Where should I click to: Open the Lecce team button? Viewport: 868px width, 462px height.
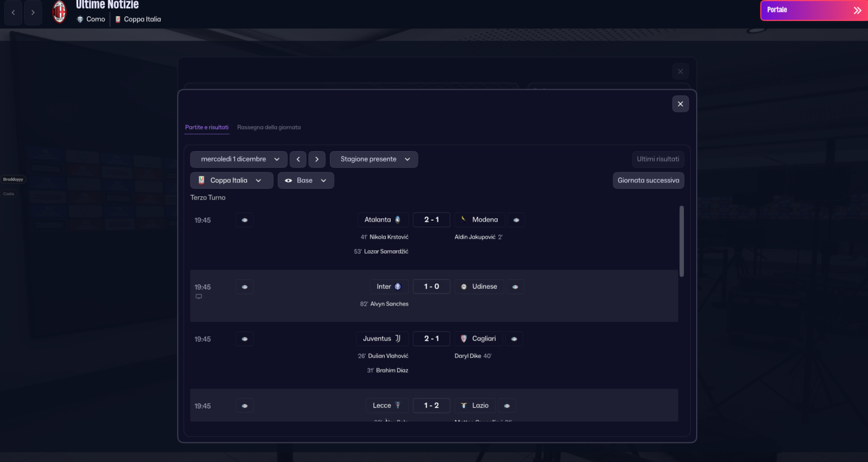[x=387, y=405]
